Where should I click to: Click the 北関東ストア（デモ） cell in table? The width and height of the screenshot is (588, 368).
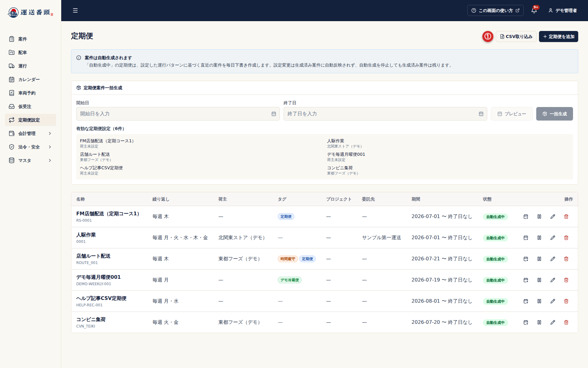click(242, 238)
